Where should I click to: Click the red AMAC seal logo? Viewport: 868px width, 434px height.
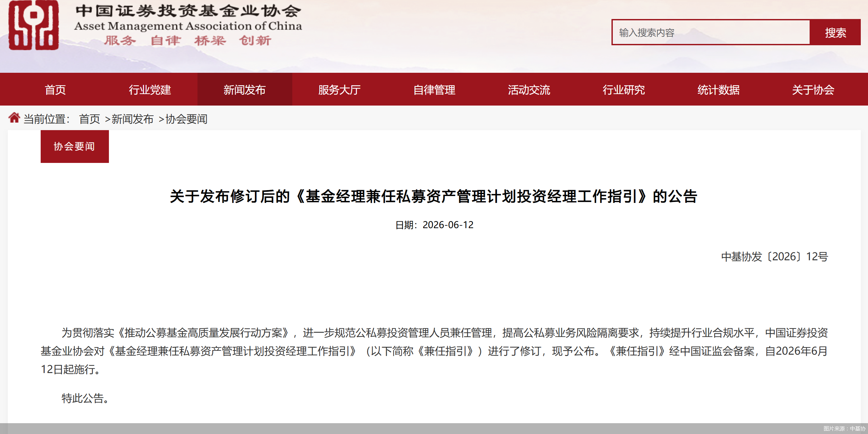pos(34,25)
